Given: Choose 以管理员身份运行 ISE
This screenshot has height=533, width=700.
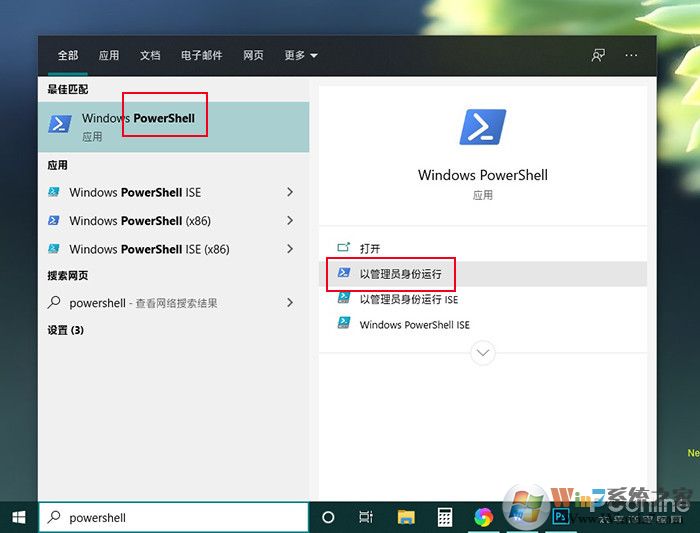Looking at the screenshot, I should click(x=409, y=299).
